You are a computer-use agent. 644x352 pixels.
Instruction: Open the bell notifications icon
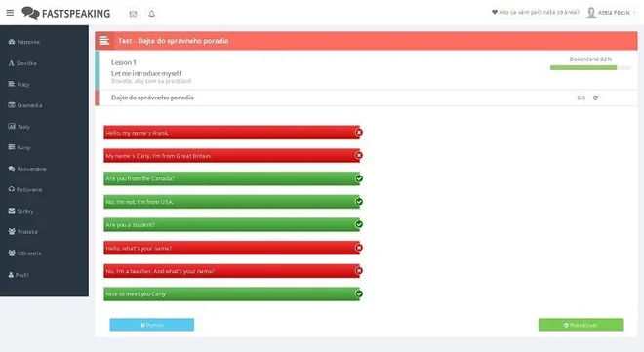click(x=151, y=14)
